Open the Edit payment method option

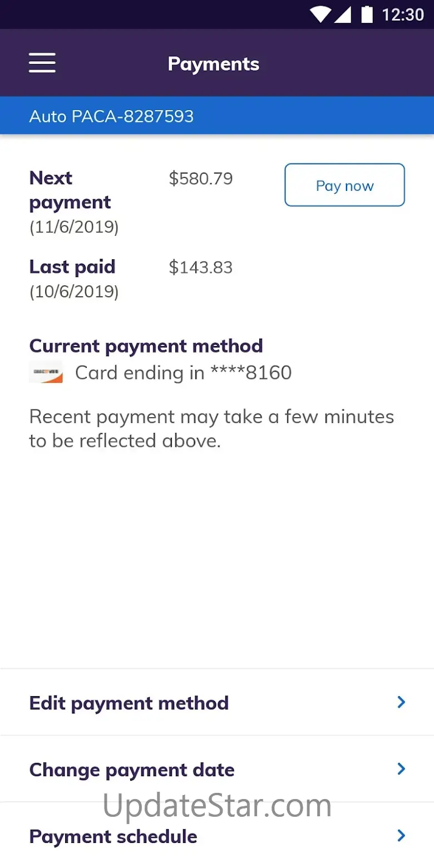pos(129,703)
